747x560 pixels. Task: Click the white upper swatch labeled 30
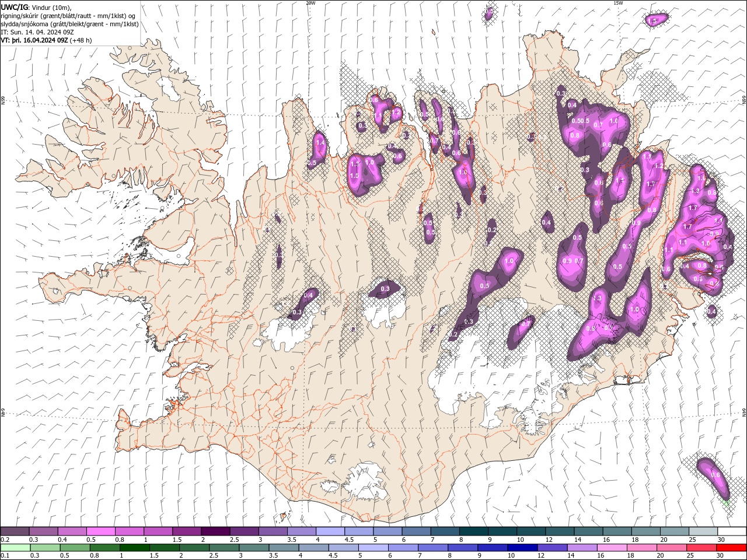pyautogui.click(x=732, y=531)
